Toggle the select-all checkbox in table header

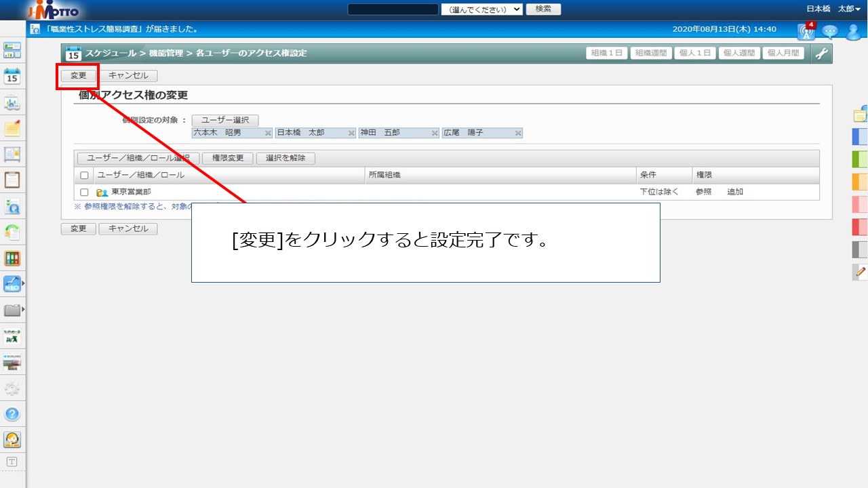85,176
